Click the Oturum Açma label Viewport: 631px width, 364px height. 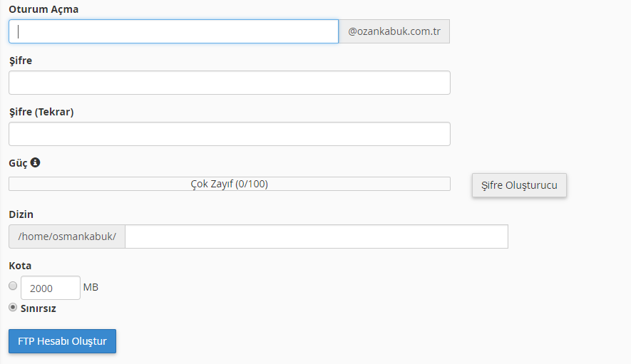(x=43, y=9)
